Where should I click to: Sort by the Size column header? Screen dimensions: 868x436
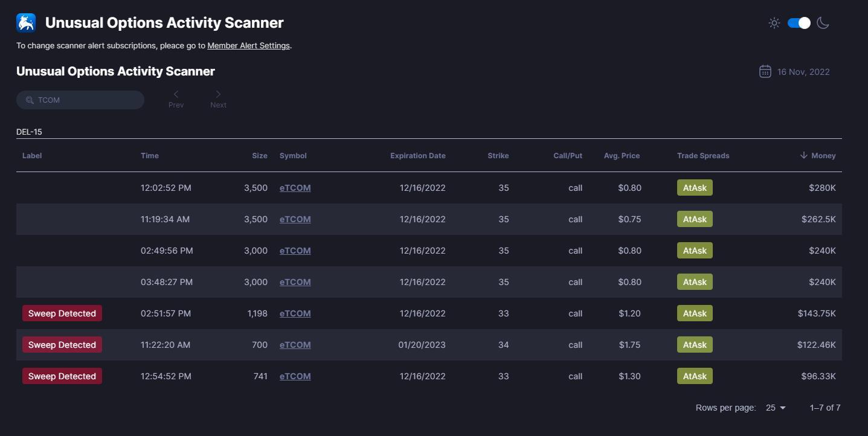point(260,156)
